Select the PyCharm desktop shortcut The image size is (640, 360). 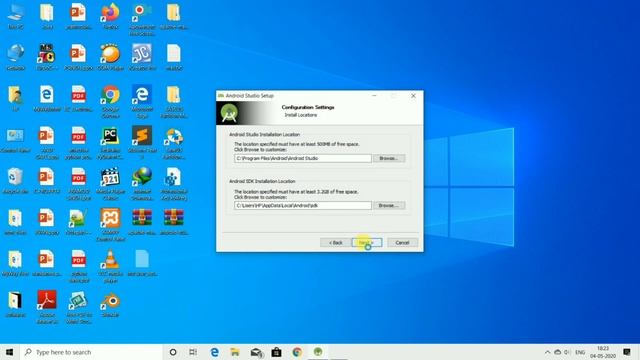click(110, 142)
